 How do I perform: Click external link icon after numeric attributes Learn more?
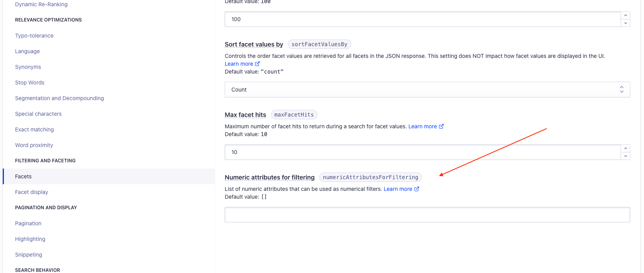click(417, 189)
